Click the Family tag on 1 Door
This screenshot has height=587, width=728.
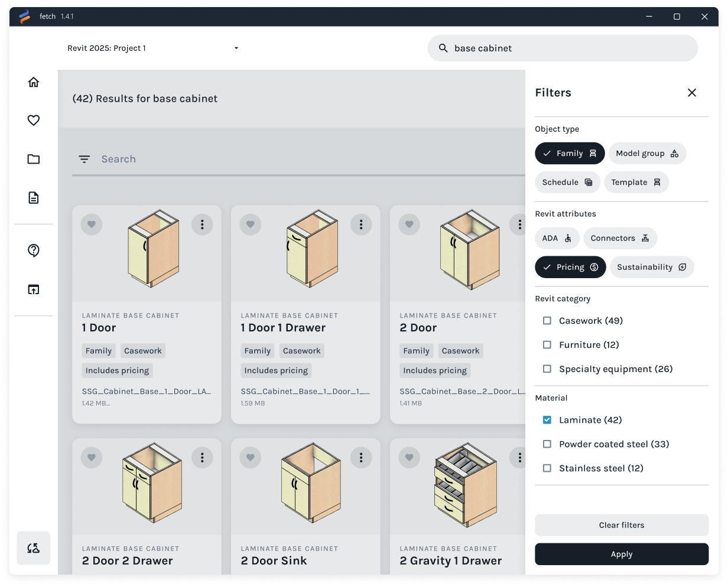(x=99, y=351)
